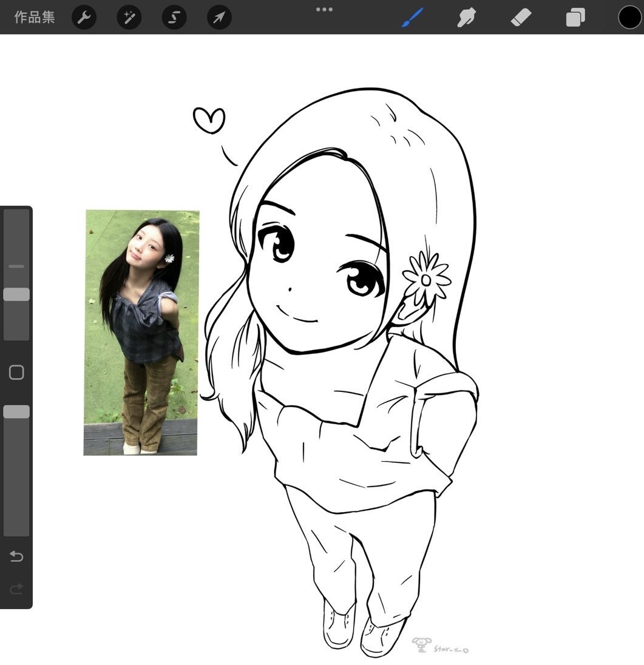
Task: Undo the last stroke
Action: click(16, 556)
